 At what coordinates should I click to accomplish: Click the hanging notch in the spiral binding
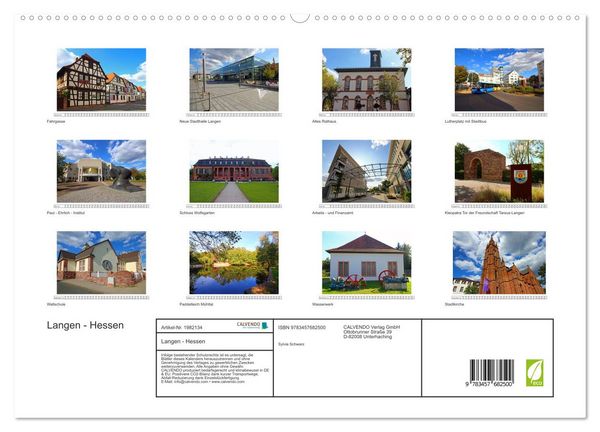click(300, 18)
